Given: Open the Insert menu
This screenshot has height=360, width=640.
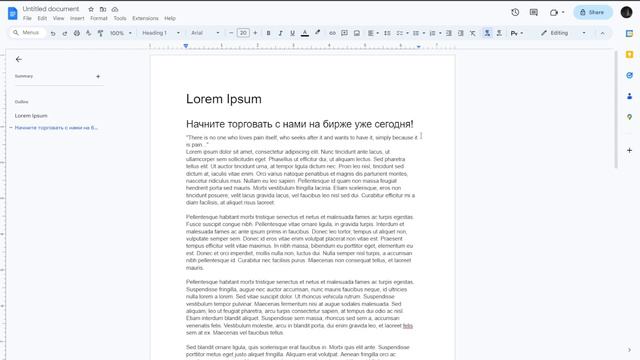Looking at the screenshot, I should tap(77, 18).
